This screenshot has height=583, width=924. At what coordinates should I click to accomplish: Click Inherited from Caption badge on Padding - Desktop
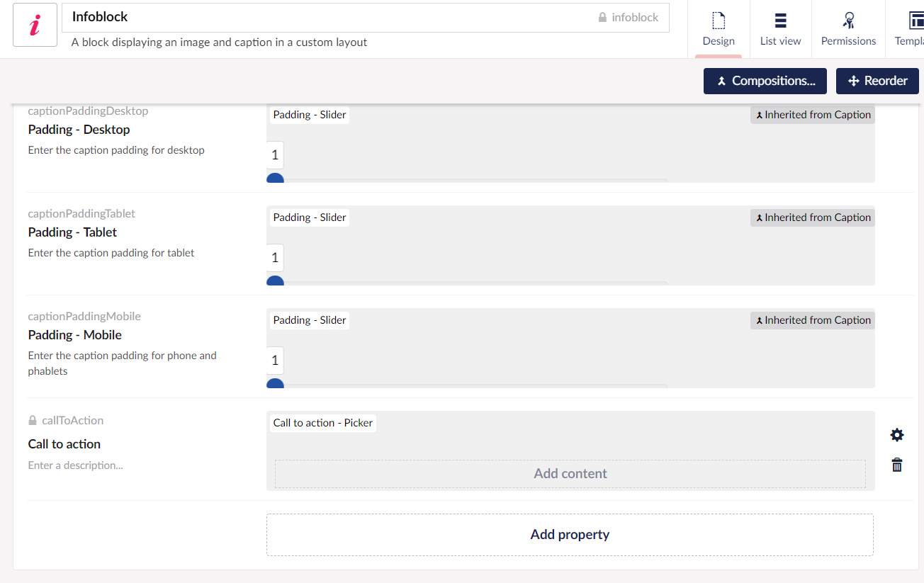click(x=812, y=114)
